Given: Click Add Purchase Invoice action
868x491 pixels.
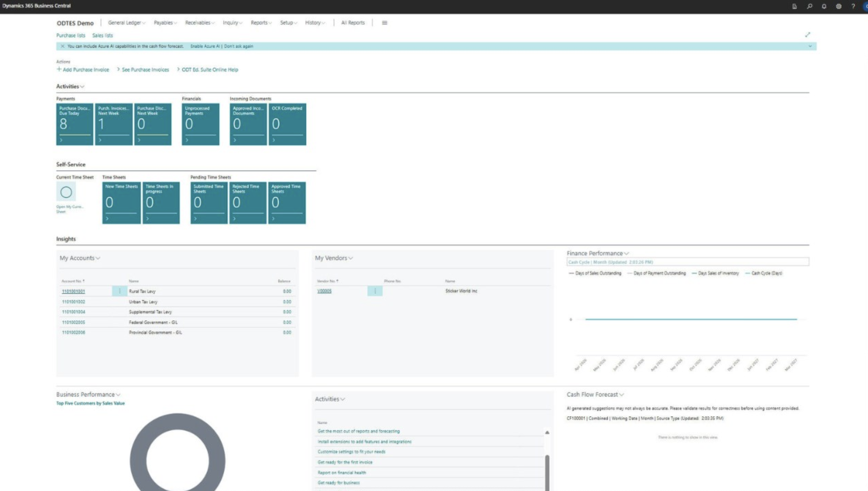Looking at the screenshot, I should click(x=83, y=69).
